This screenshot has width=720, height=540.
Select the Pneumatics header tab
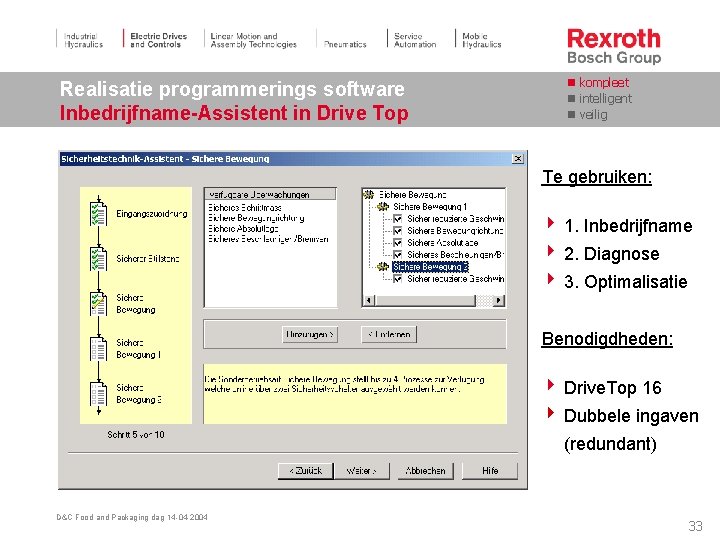(x=345, y=44)
